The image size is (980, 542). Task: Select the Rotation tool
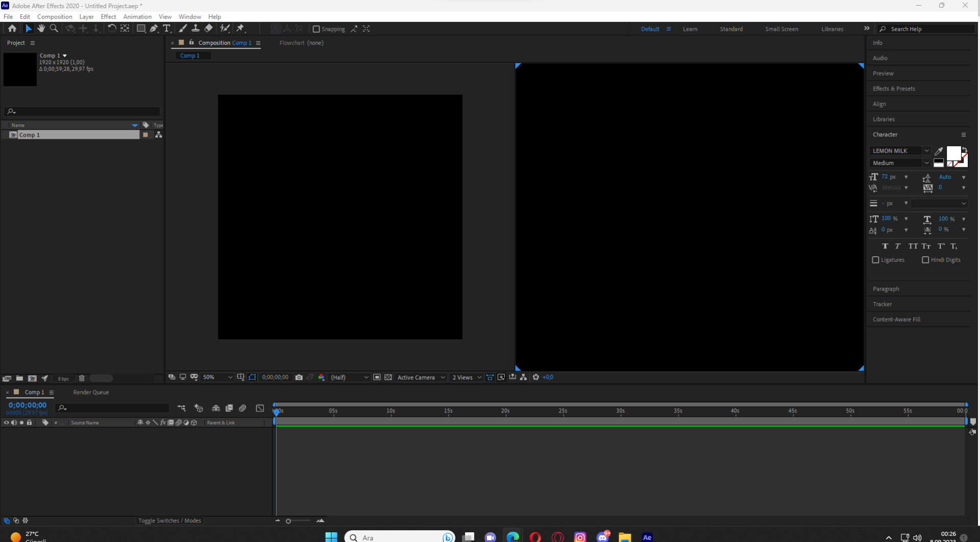(111, 29)
